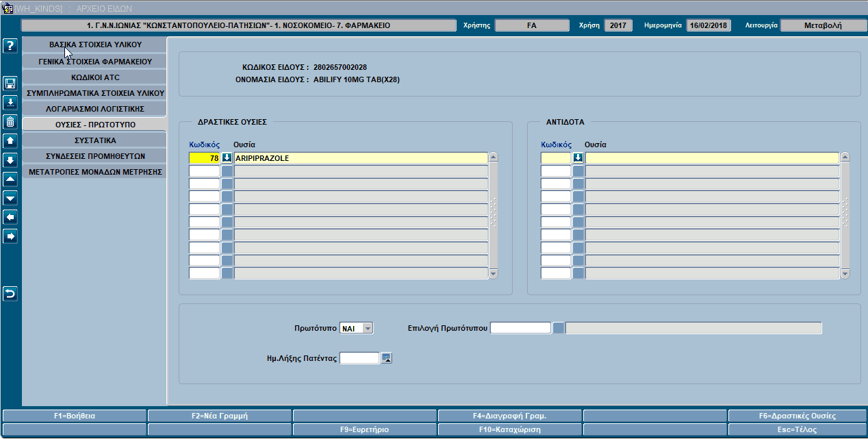This screenshot has width=868, height=439.
Task: Open ΜΕΤΑΤΡΟΠΕΣ ΜΟΝΑΔΩΝ ΜΕΤΡΗΣΗΣ tab
Action: [x=94, y=172]
